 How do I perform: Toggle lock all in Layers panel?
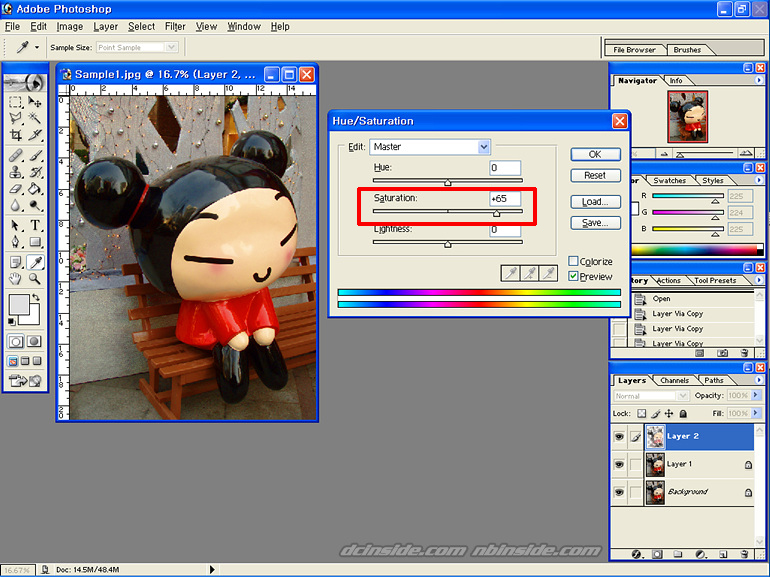click(x=683, y=413)
